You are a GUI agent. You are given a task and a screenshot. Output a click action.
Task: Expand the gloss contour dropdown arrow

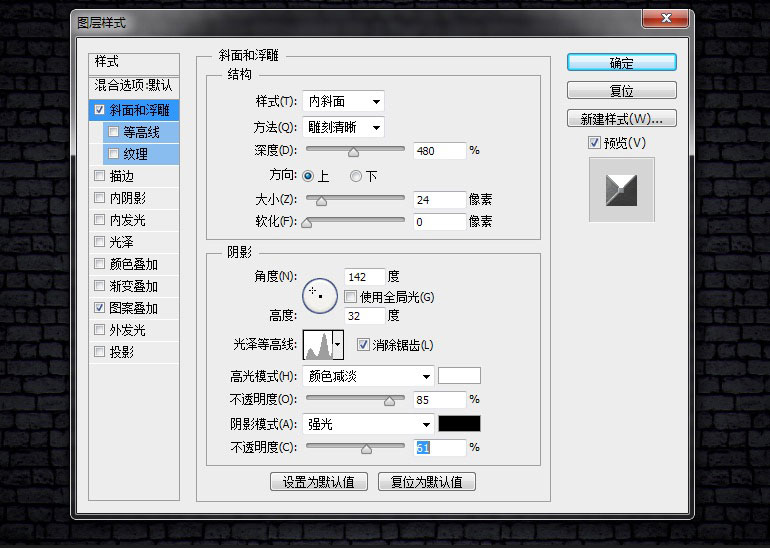click(x=338, y=345)
